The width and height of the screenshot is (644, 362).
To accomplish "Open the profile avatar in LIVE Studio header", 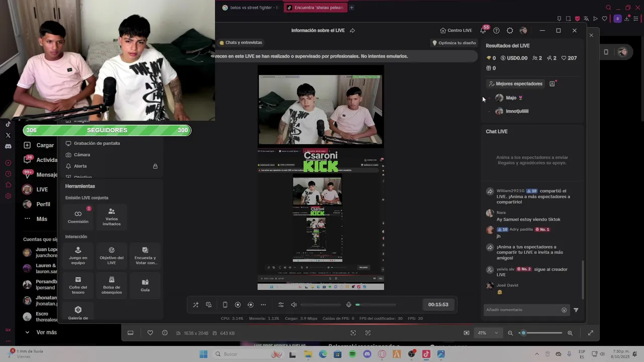I will (523, 31).
